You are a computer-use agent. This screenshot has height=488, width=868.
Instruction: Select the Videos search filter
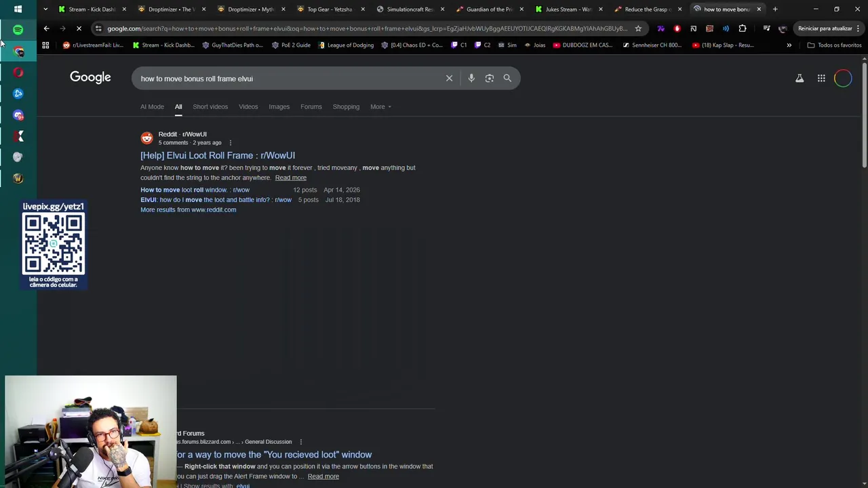coord(248,106)
